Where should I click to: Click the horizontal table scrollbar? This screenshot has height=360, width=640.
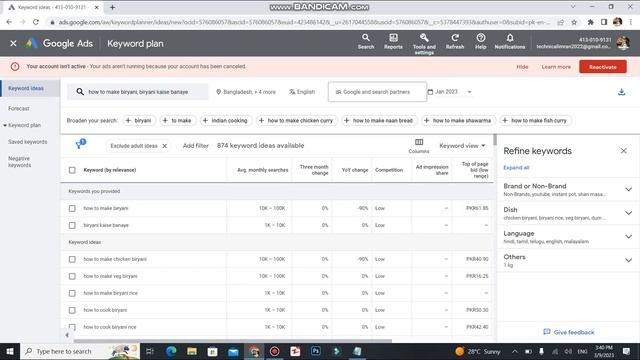pos(233,341)
